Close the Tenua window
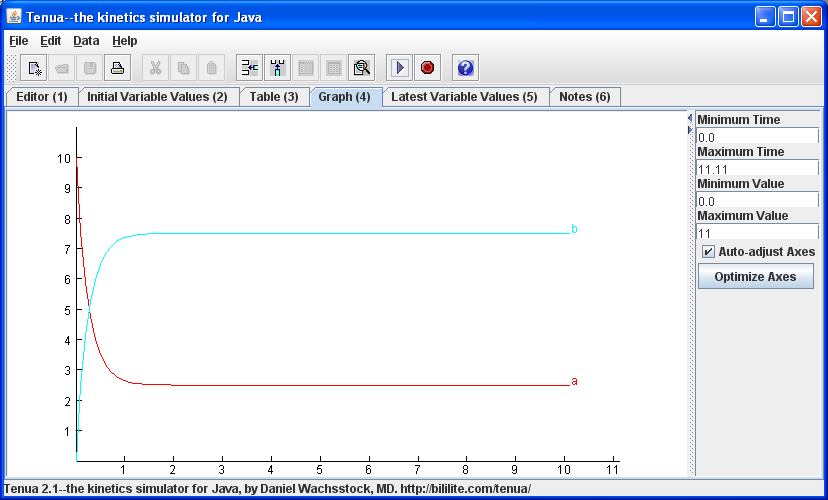This screenshot has height=500, width=828. (x=811, y=17)
